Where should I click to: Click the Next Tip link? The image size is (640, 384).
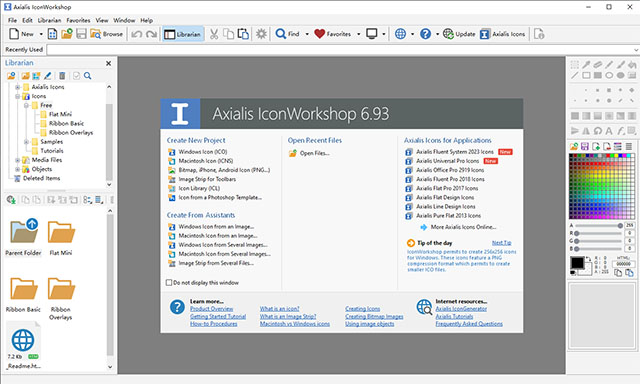click(x=502, y=243)
